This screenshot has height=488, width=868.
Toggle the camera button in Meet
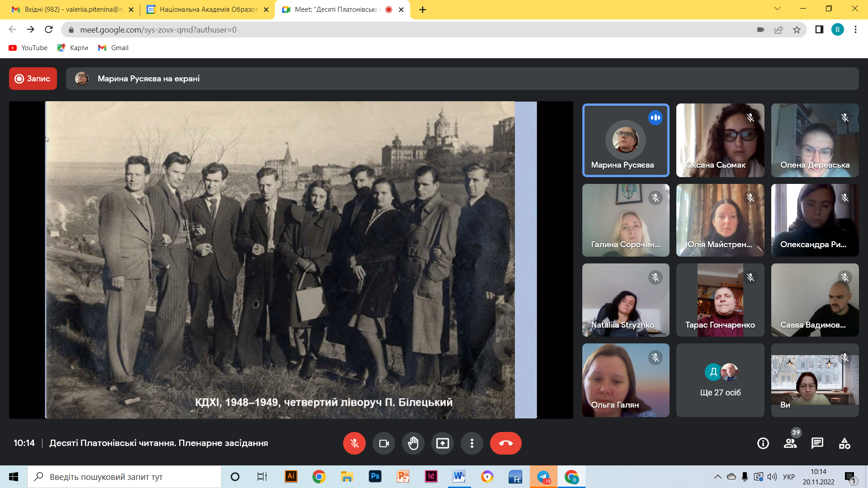(384, 443)
